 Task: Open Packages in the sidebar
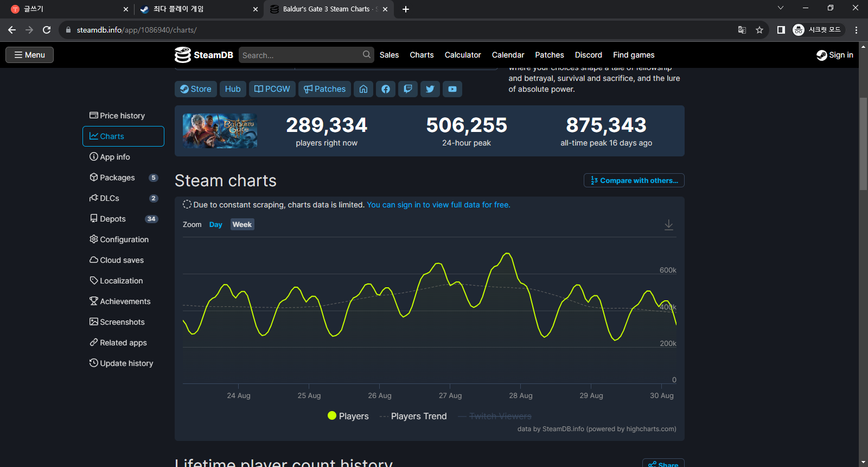pos(123,178)
